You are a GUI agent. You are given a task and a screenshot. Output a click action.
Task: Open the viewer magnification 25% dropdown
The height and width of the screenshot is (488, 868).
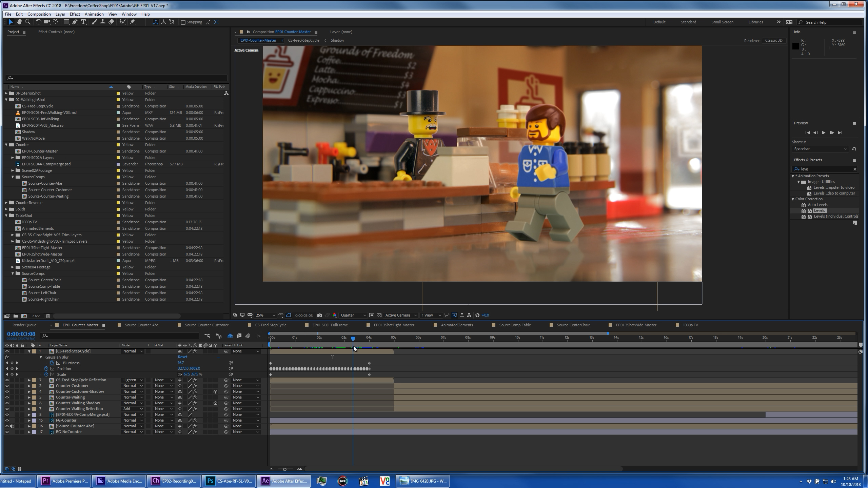pyautogui.click(x=265, y=315)
